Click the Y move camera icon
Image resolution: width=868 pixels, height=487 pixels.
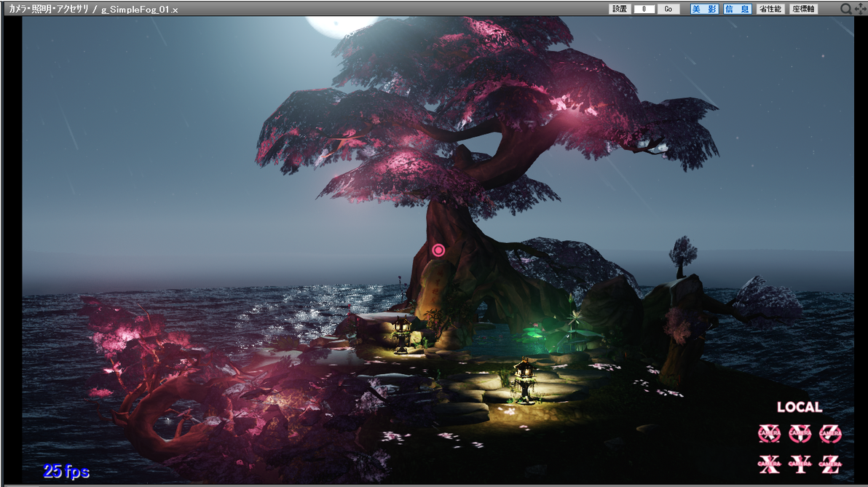pos(800,464)
